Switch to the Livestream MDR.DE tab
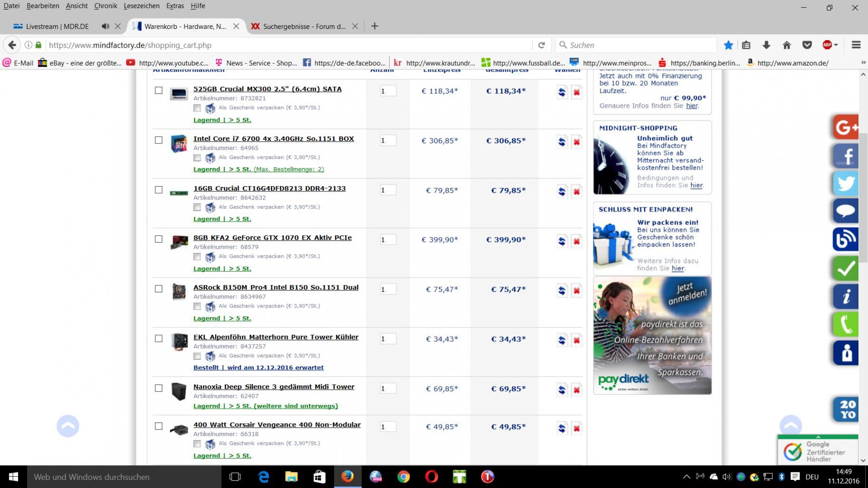The width and height of the screenshot is (868, 488). tap(57, 26)
